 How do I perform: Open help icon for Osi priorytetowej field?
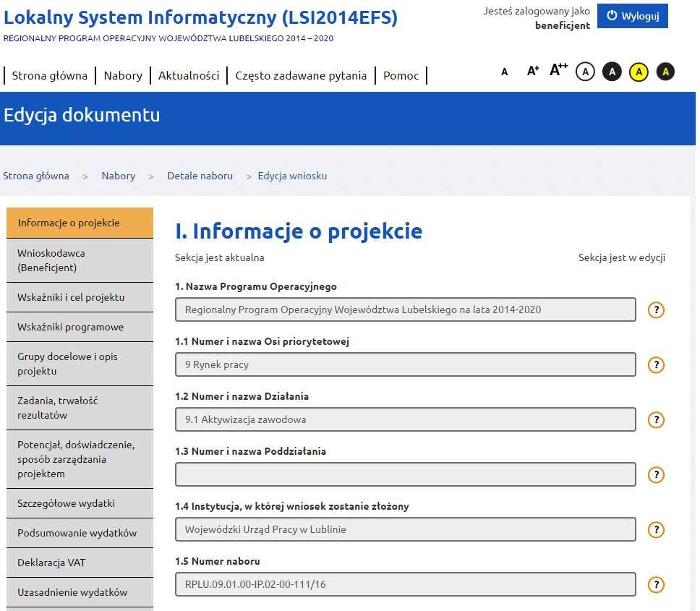pos(656,364)
